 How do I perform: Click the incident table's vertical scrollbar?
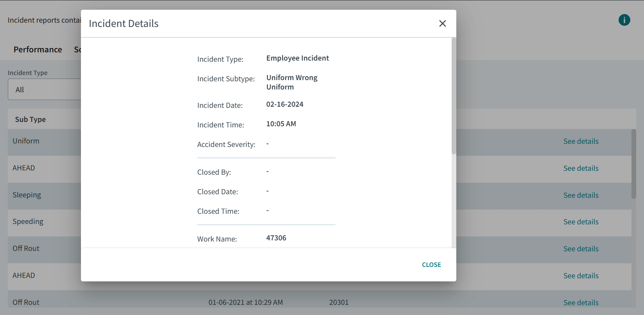[x=633, y=164]
